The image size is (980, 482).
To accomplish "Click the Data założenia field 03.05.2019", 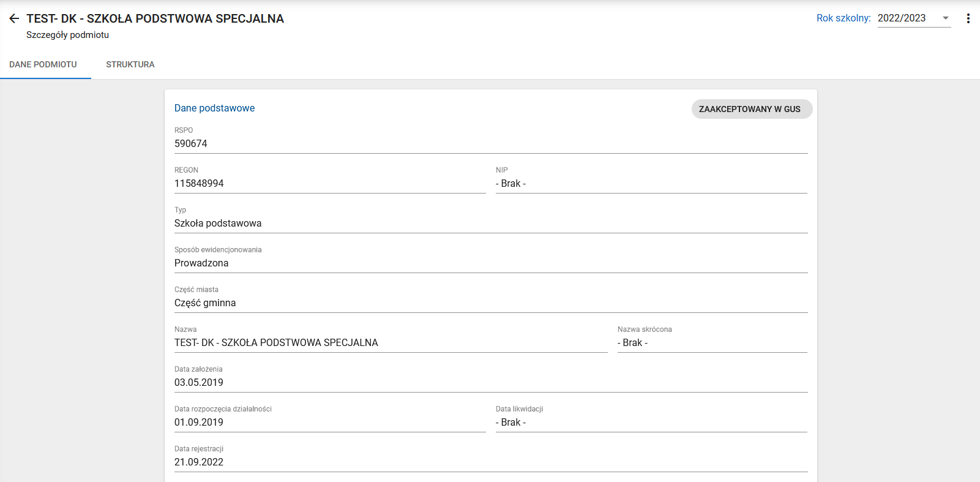I will [199, 382].
